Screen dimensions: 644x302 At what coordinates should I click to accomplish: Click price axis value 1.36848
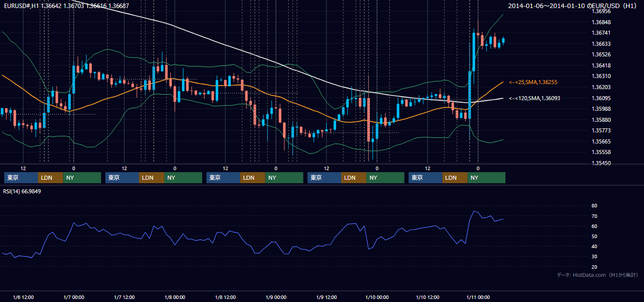[x=601, y=22]
